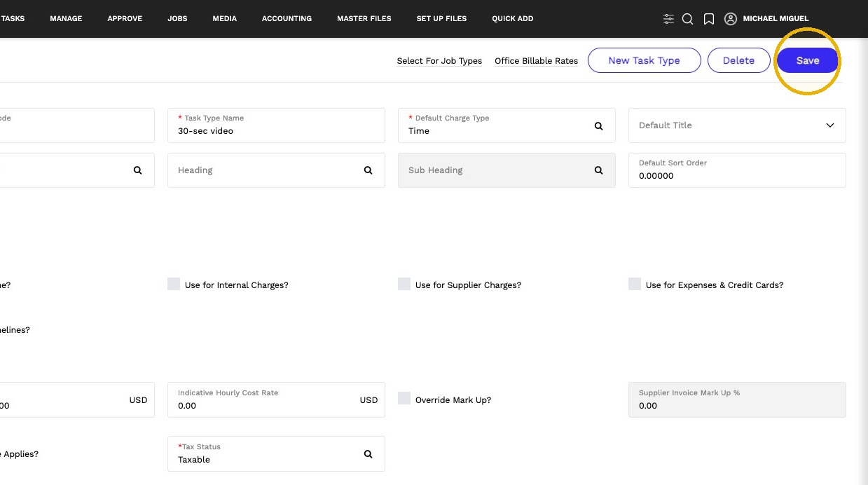Expand the Default Title dropdown

pyautogui.click(x=830, y=125)
